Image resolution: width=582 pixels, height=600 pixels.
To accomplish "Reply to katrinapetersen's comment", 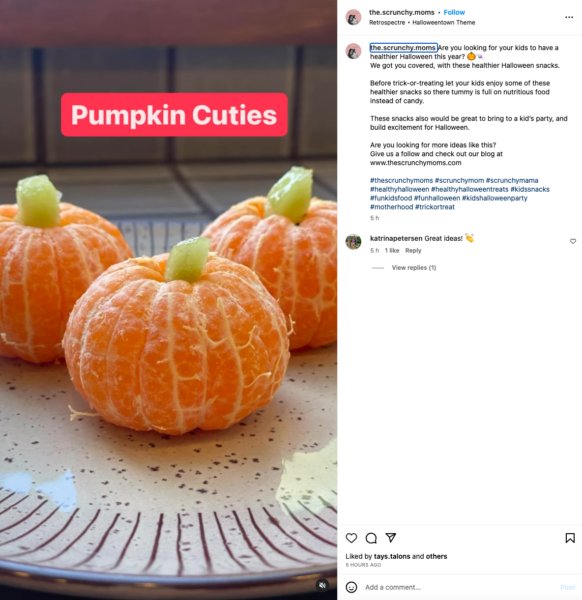I will point(413,250).
